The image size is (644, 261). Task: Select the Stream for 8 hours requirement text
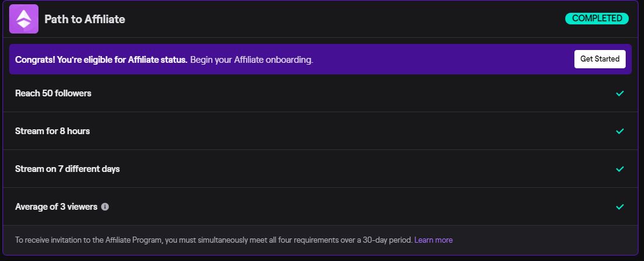pos(52,131)
